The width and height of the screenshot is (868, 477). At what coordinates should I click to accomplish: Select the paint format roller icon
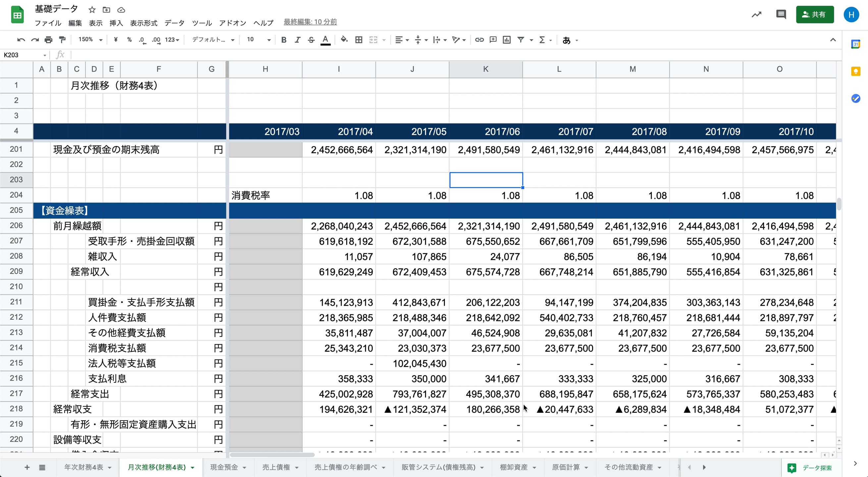pyautogui.click(x=62, y=40)
